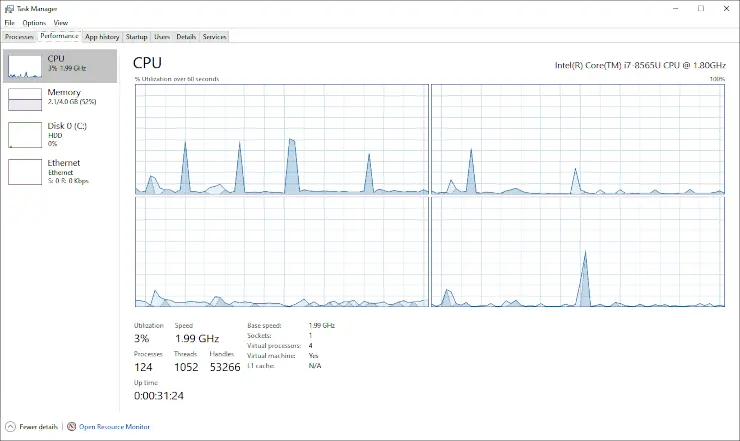The image size is (740, 441).
Task: Select the Disk 0 (C:) graph thumbnail
Action: click(x=25, y=135)
